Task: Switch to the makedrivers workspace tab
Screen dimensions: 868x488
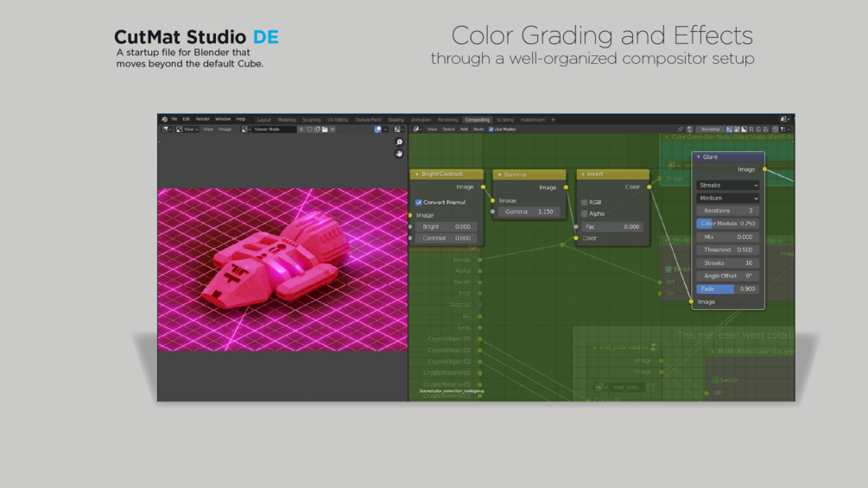Action: click(x=533, y=119)
